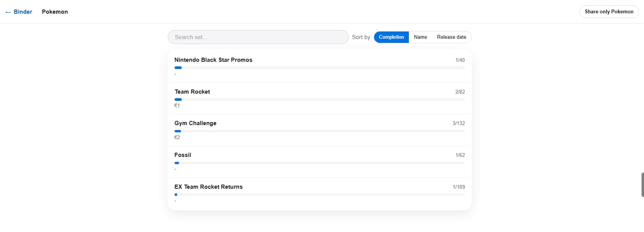Click the 3/132 card count
This screenshot has width=644, height=232.
459,123
